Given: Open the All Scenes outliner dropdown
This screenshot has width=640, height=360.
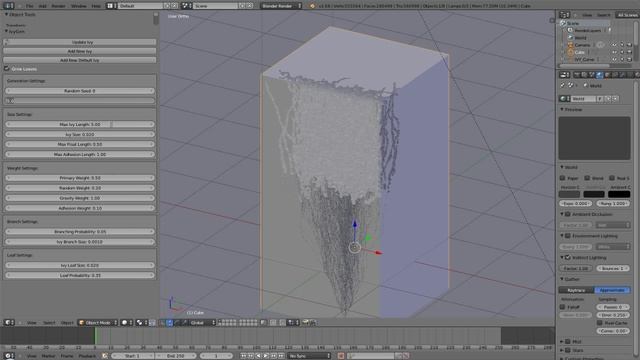Looking at the screenshot, I should tap(627, 15).
